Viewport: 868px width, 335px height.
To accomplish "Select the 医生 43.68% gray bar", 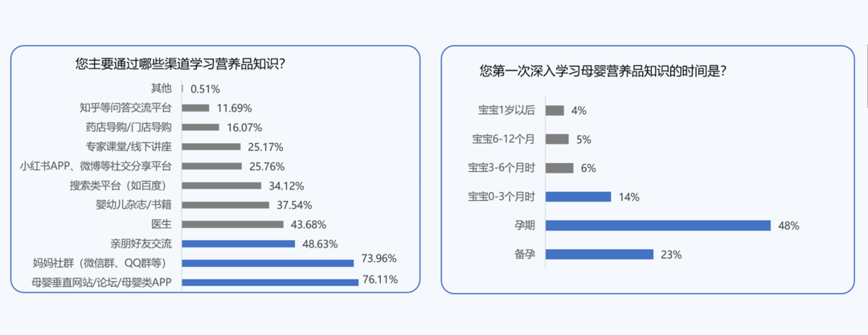I will 232,224.
